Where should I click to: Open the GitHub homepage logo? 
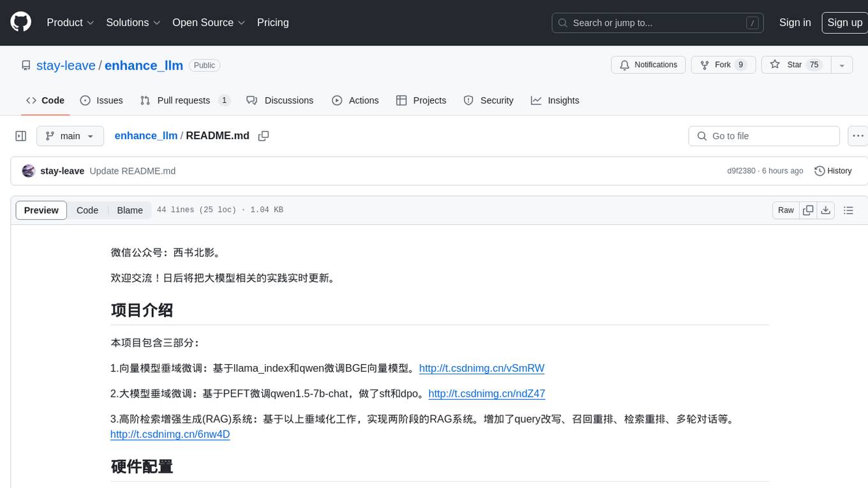click(20, 22)
